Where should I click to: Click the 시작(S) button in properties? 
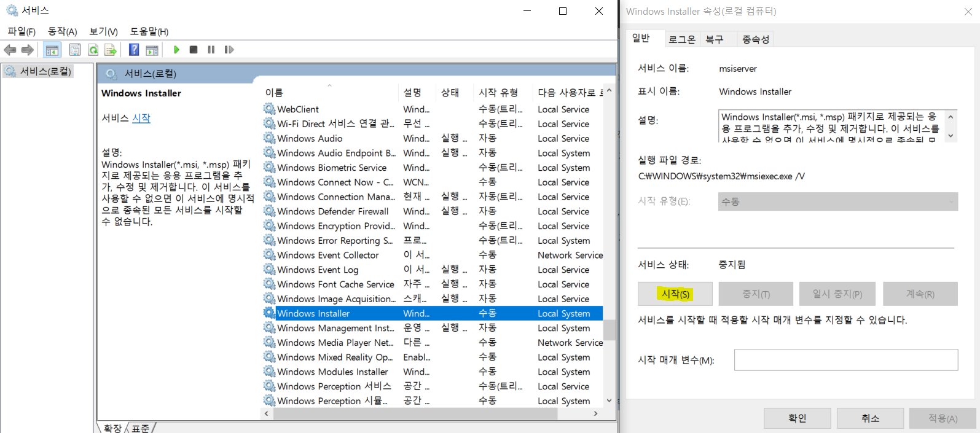point(675,294)
